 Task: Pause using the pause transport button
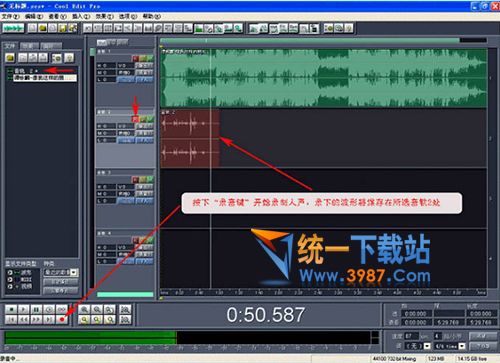click(x=36, y=309)
